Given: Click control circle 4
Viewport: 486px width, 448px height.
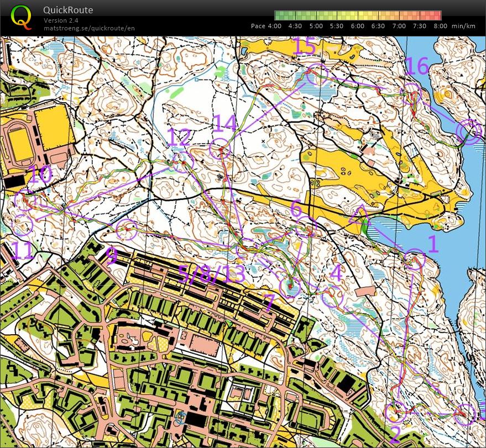Looking at the screenshot, I should click(x=332, y=297).
